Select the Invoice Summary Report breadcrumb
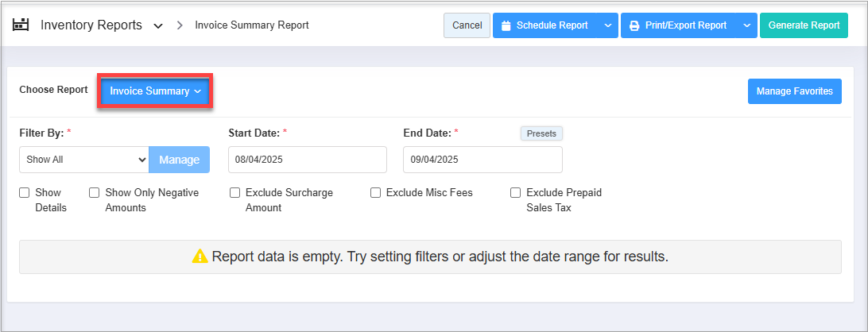The height and width of the screenshot is (332, 868). coord(252,25)
